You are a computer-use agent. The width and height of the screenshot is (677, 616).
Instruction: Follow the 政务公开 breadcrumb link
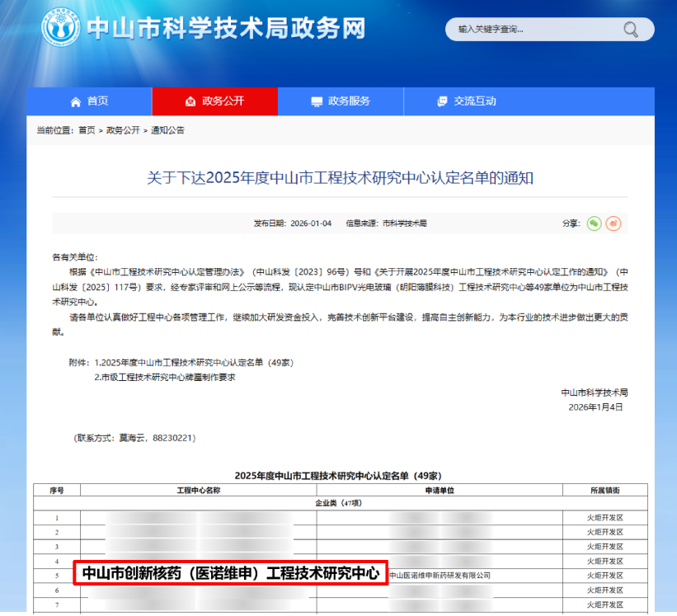123,130
